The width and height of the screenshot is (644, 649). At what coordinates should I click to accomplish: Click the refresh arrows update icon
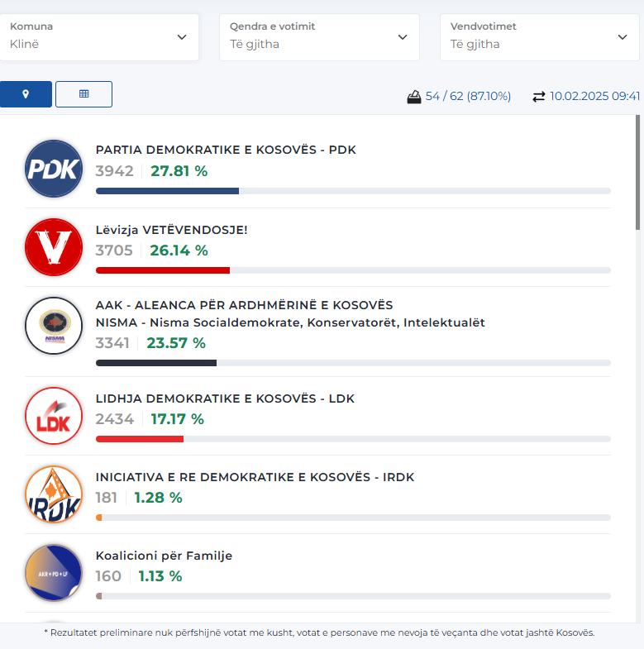(538, 97)
